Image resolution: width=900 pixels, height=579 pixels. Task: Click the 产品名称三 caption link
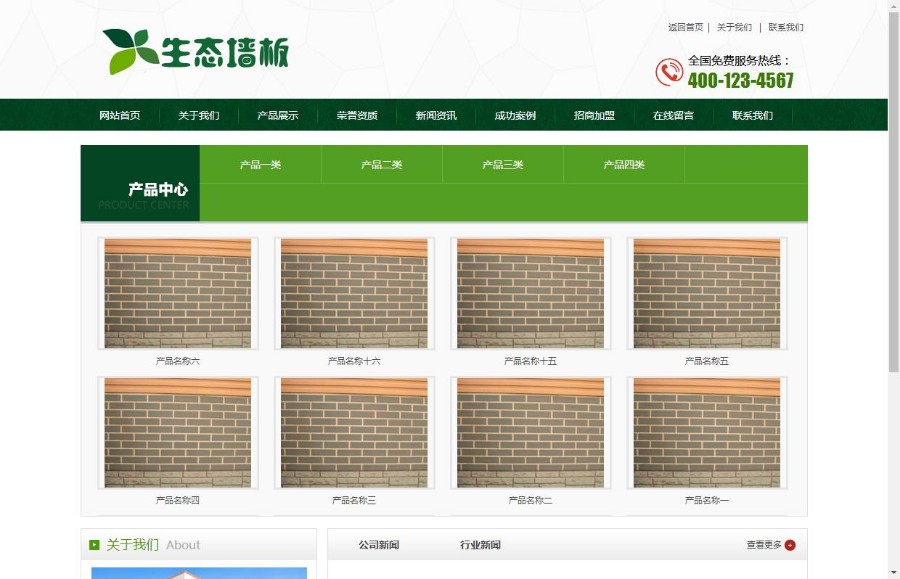point(354,500)
